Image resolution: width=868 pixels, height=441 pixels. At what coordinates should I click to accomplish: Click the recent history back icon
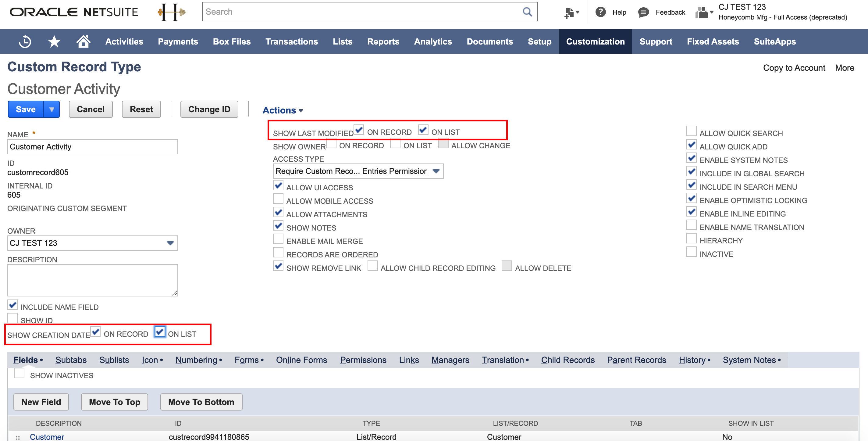(26, 41)
